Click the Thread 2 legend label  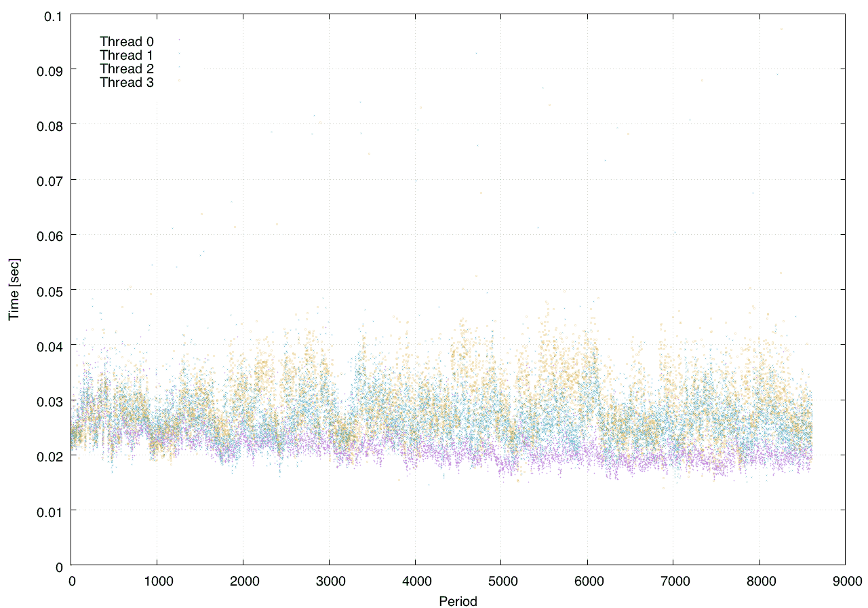pyautogui.click(x=127, y=69)
